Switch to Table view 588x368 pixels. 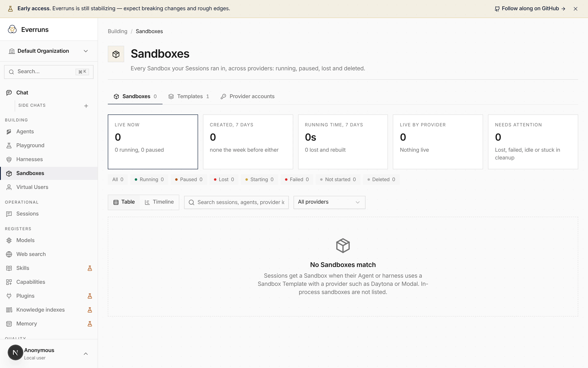pyautogui.click(x=124, y=202)
